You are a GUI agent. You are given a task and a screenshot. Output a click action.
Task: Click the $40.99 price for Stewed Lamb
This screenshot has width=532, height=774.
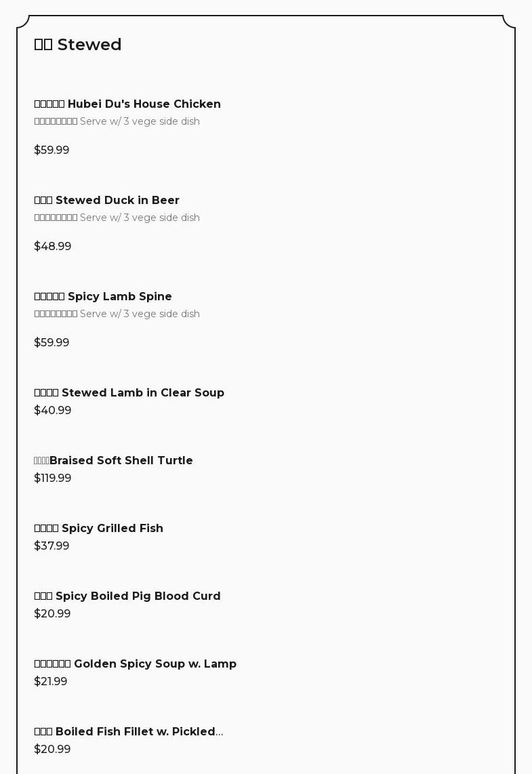[x=53, y=410]
